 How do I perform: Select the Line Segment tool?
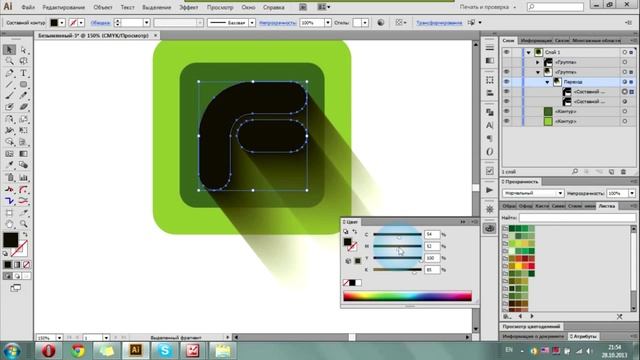[9, 84]
